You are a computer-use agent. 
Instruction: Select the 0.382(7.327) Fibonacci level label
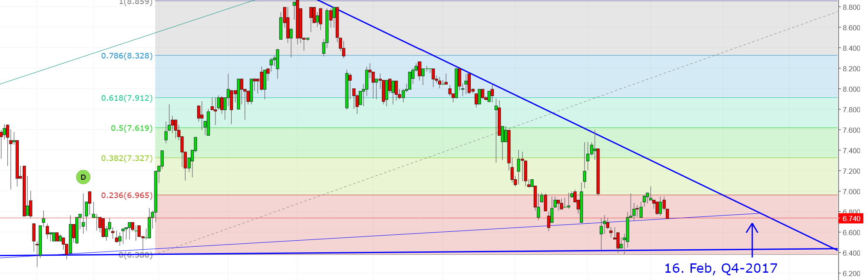[127, 158]
